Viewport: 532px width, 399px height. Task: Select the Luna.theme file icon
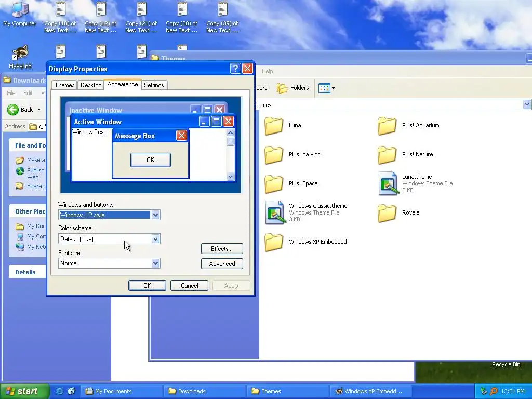pos(388,183)
